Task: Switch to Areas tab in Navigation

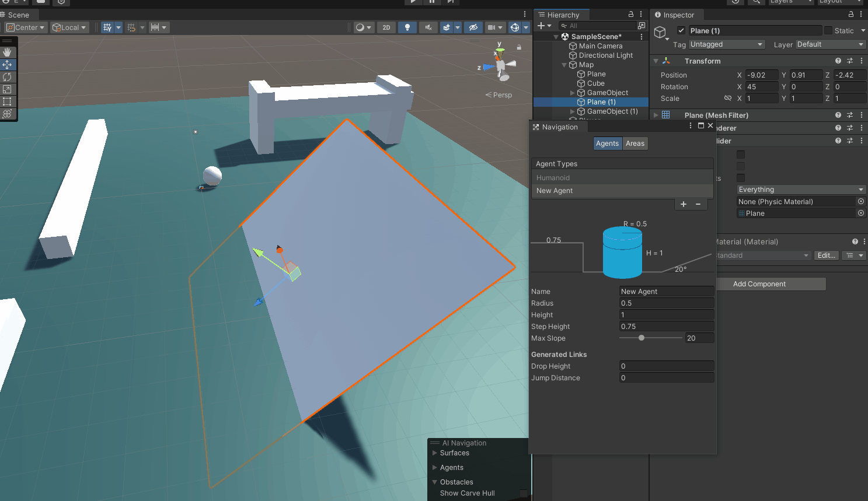Action: tap(635, 143)
